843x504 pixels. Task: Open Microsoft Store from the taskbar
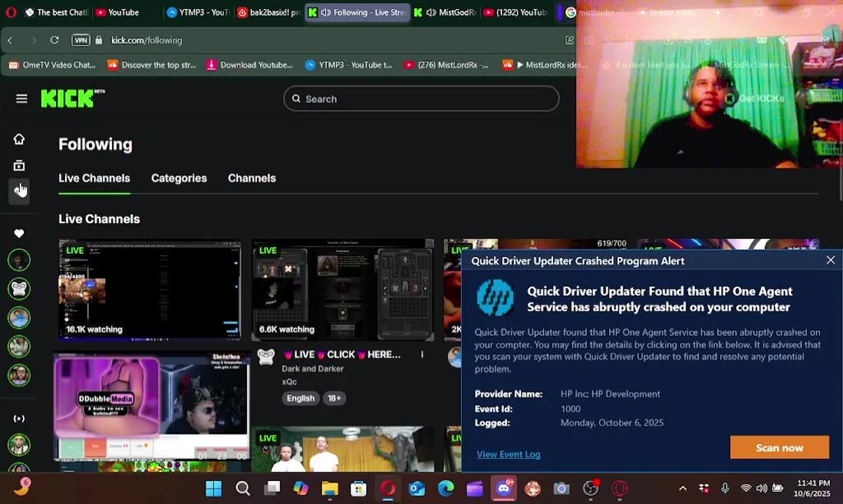pos(358,489)
